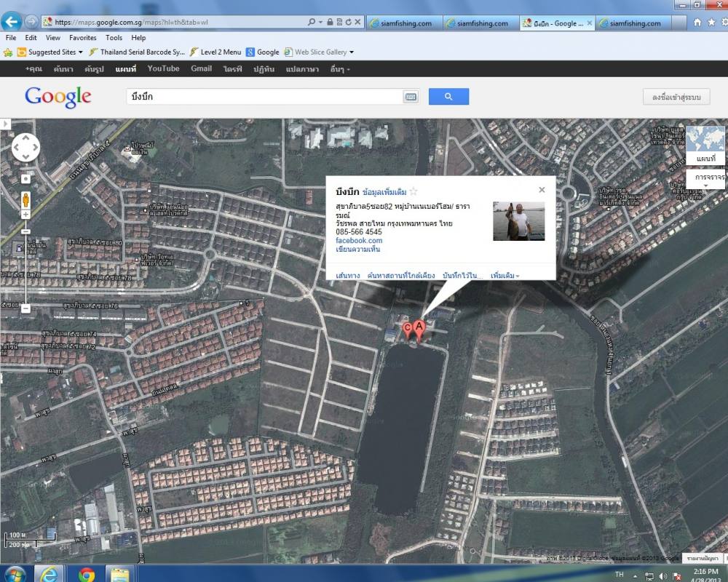The height and width of the screenshot is (582, 728).
Task: Open the Google bookmark in favorites bar
Action: [263, 52]
